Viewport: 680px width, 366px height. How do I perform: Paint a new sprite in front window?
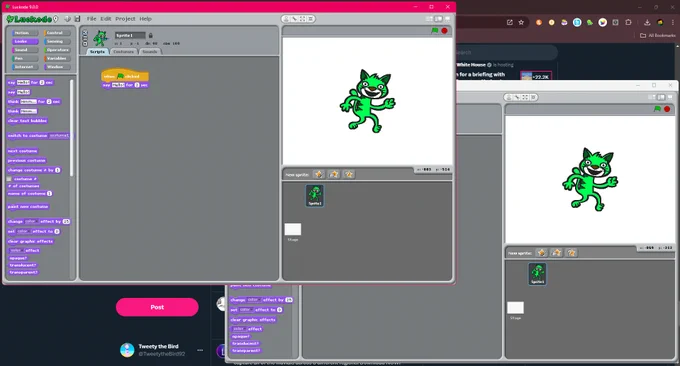(x=319, y=174)
